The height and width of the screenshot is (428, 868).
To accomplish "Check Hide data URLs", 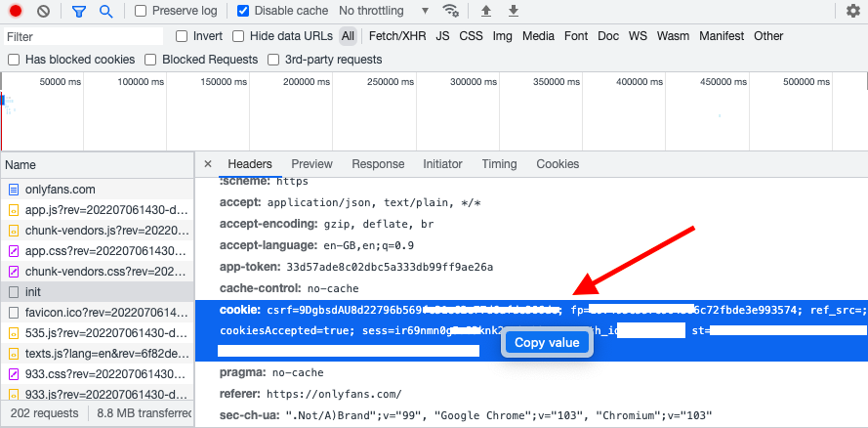I will 238,36.
